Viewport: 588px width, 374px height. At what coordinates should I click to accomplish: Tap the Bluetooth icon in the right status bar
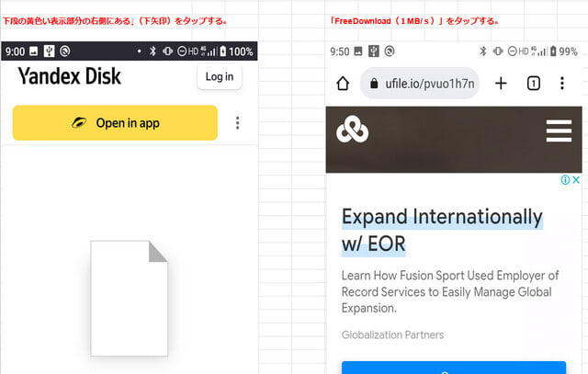coord(483,51)
